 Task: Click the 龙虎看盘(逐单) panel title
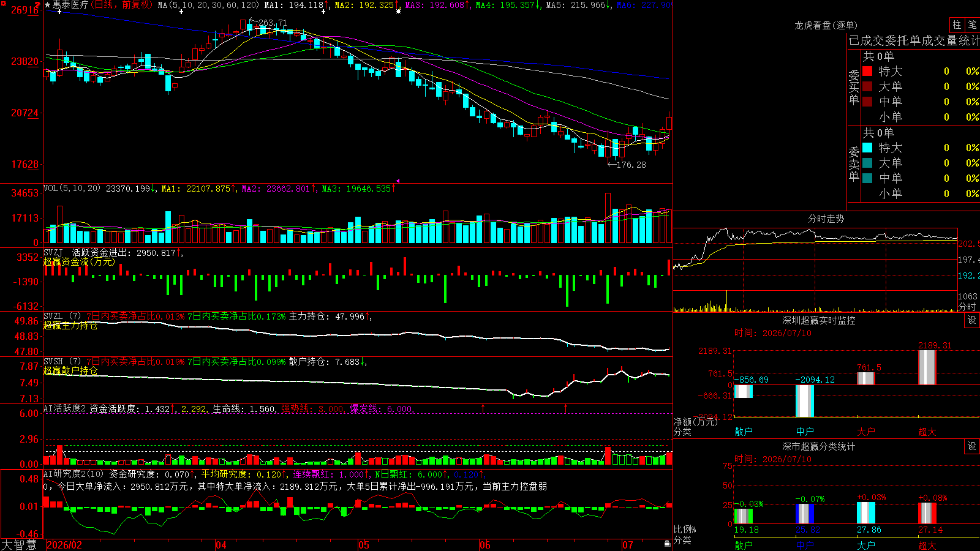click(826, 25)
